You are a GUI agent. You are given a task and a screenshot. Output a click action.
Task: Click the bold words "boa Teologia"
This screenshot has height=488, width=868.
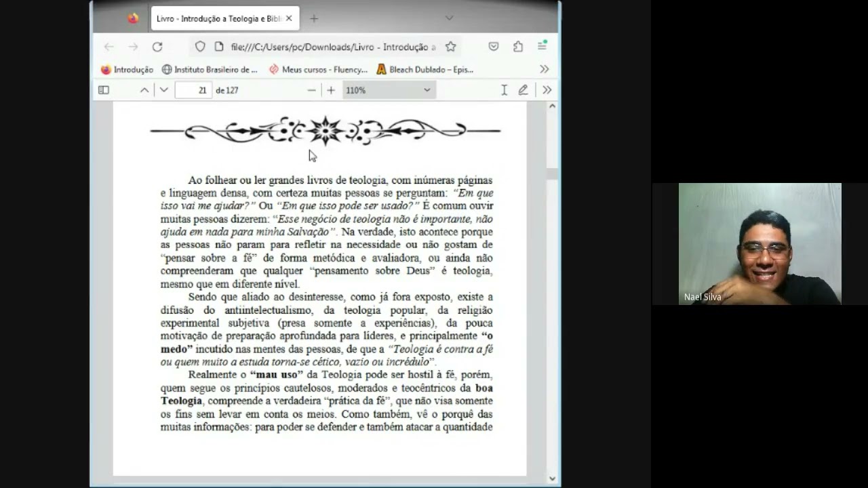(x=327, y=394)
